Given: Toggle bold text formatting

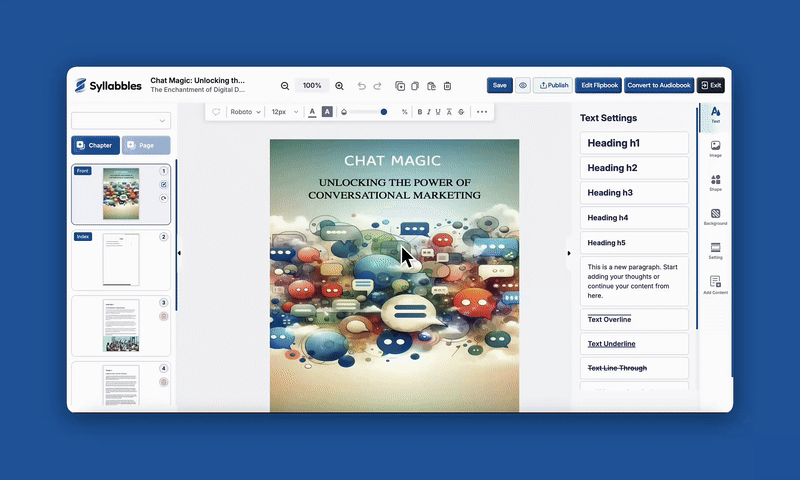Looking at the screenshot, I should click(420, 112).
